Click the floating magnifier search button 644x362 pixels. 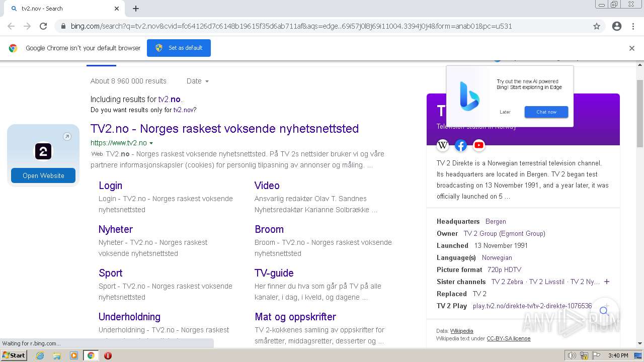click(x=604, y=311)
